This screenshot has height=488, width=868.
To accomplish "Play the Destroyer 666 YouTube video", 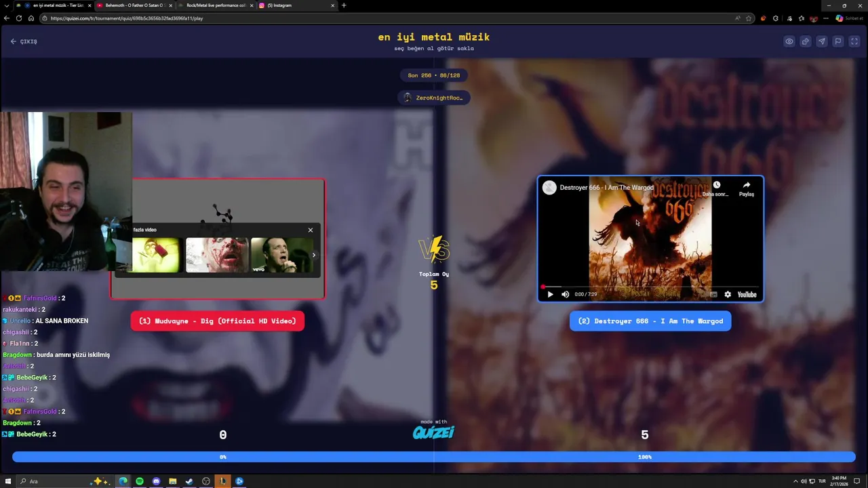I will coord(550,294).
